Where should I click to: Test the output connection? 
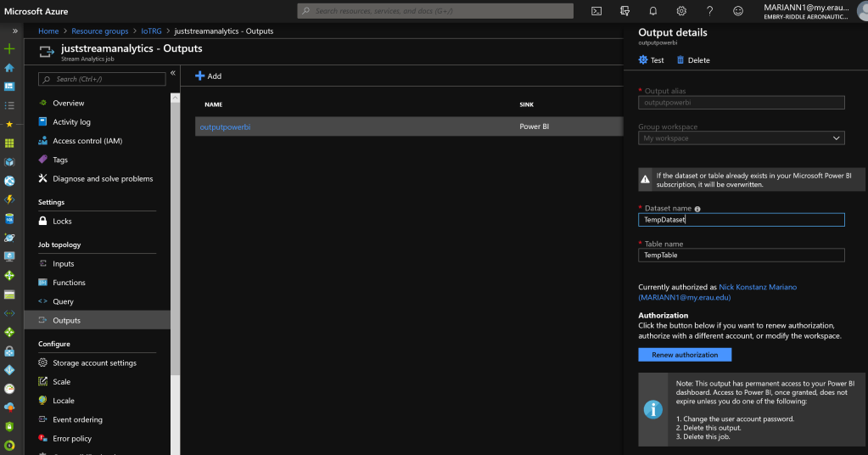click(x=652, y=60)
